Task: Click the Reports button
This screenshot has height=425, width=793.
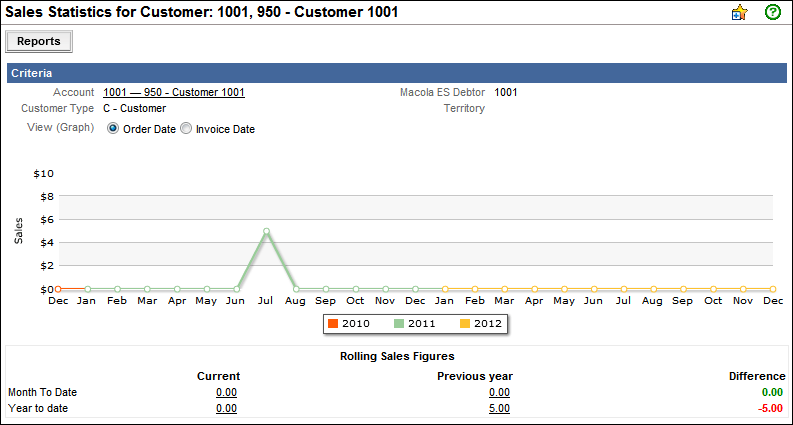Action: click(39, 42)
